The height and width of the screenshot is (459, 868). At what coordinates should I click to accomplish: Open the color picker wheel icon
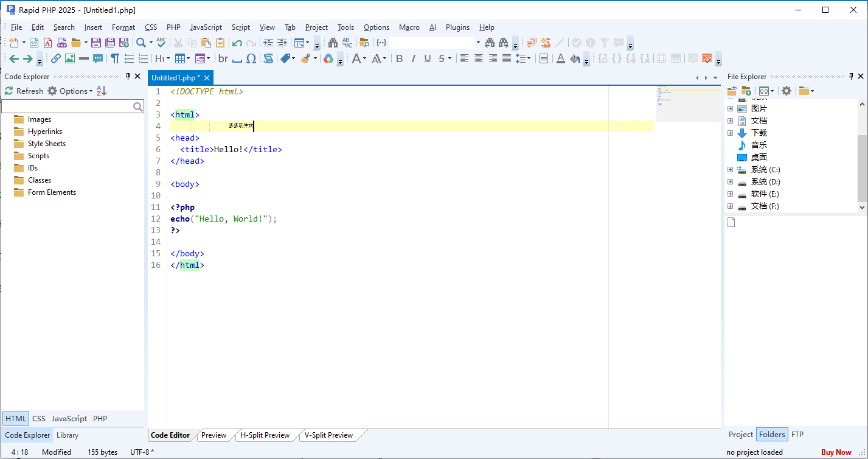click(x=328, y=58)
